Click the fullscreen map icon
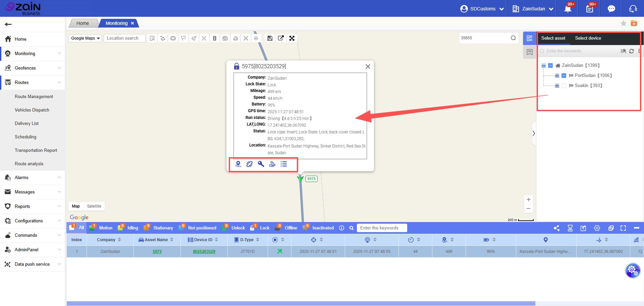 (x=292, y=38)
